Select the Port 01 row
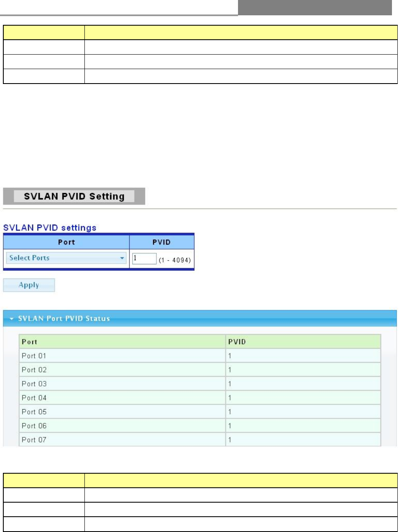 point(200,356)
